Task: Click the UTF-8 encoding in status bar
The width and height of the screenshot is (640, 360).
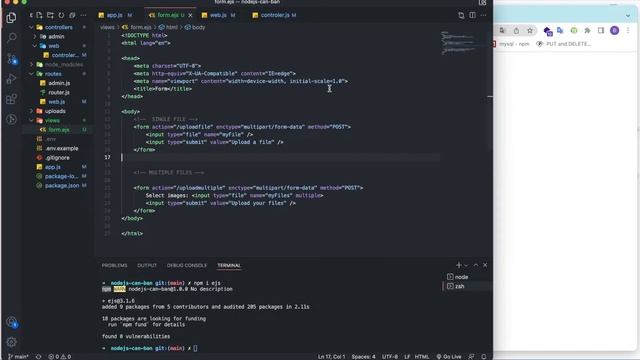Action: (x=390, y=356)
